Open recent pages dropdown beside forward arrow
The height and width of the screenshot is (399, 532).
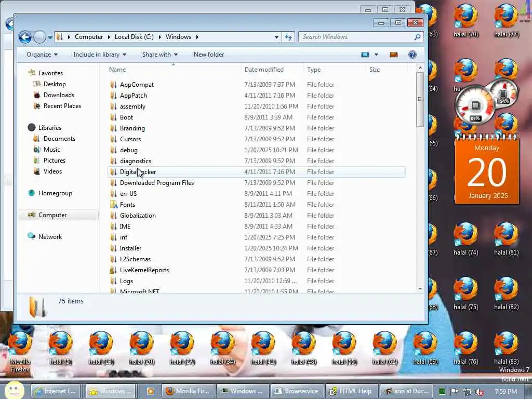coord(50,37)
